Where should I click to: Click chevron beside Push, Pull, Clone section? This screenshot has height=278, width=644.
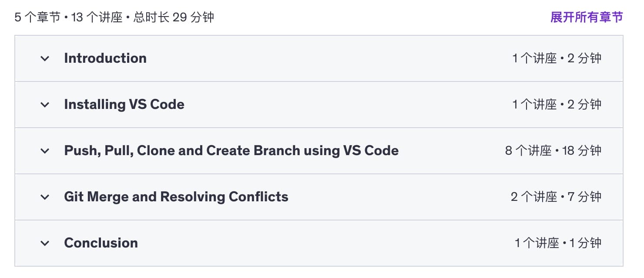tap(45, 151)
